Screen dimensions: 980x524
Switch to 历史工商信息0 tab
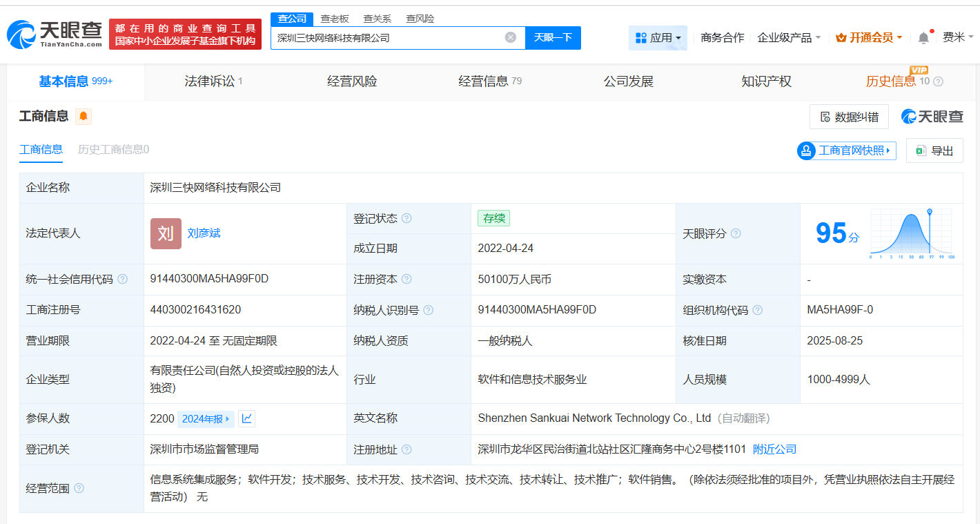click(x=115, y=150)
